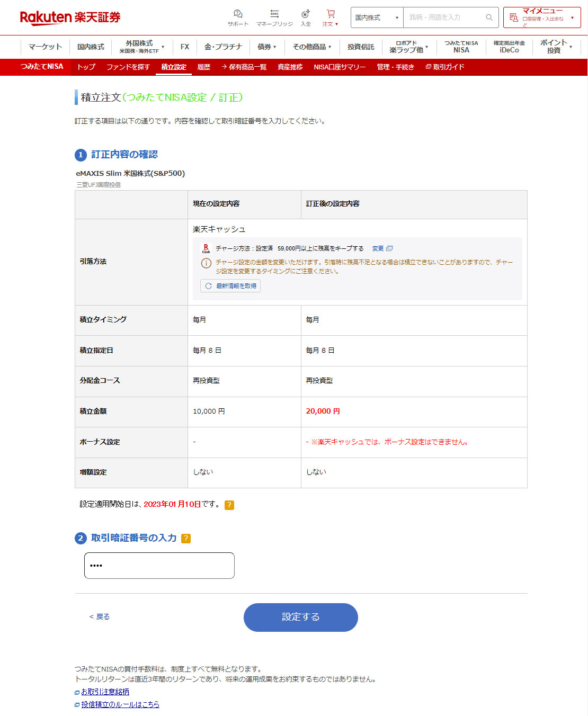Expand the 外国株式 navigation menu
The height and width of the screenshot is (716, 588).
(x=141, y=47)
